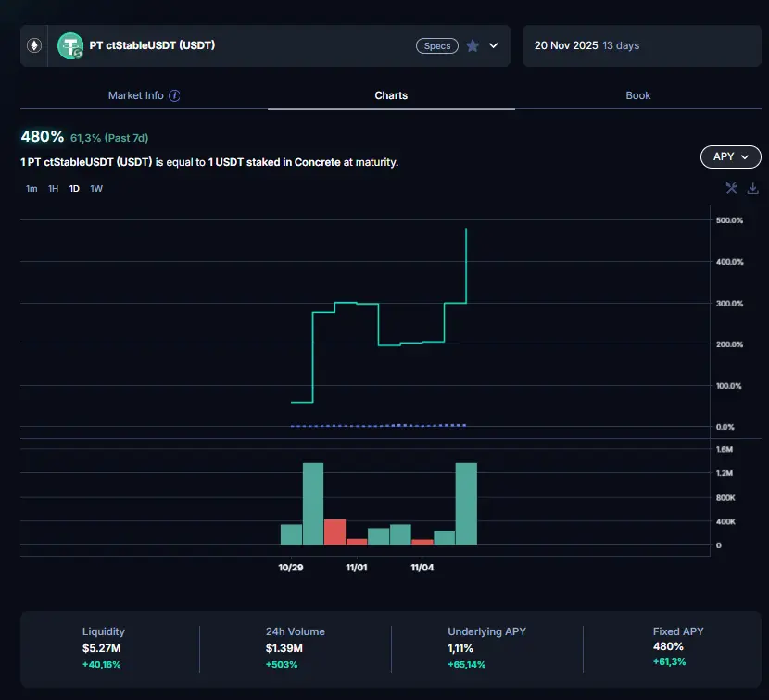The width and height of the screenshot is (769, 700).
Task: Star this market as favorite
Action: (x=473, y=45)
